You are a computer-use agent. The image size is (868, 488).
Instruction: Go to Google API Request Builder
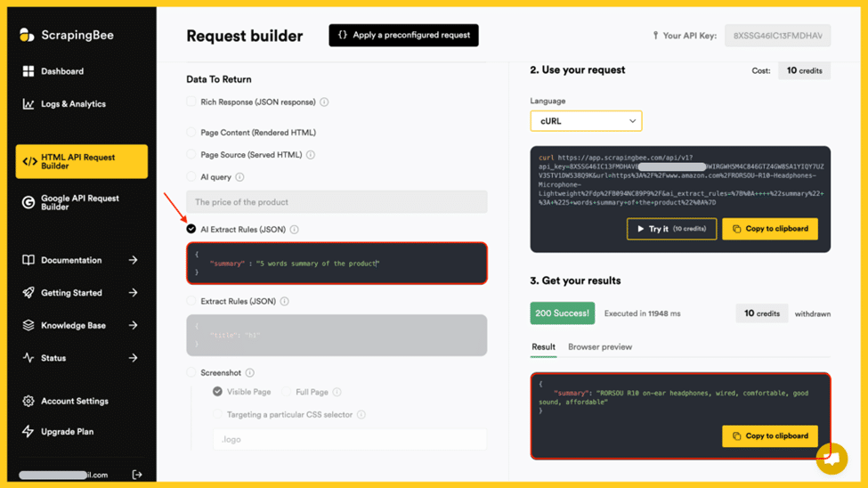coord(81,202)
